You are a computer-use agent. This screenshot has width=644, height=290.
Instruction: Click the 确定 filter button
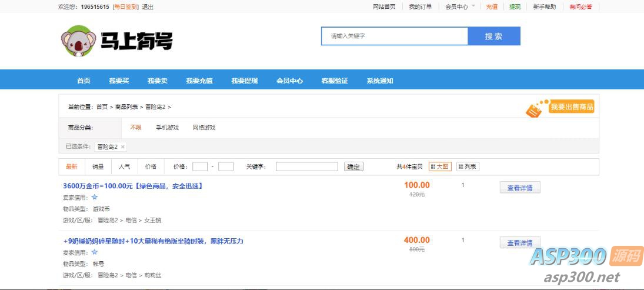[353, 167]
